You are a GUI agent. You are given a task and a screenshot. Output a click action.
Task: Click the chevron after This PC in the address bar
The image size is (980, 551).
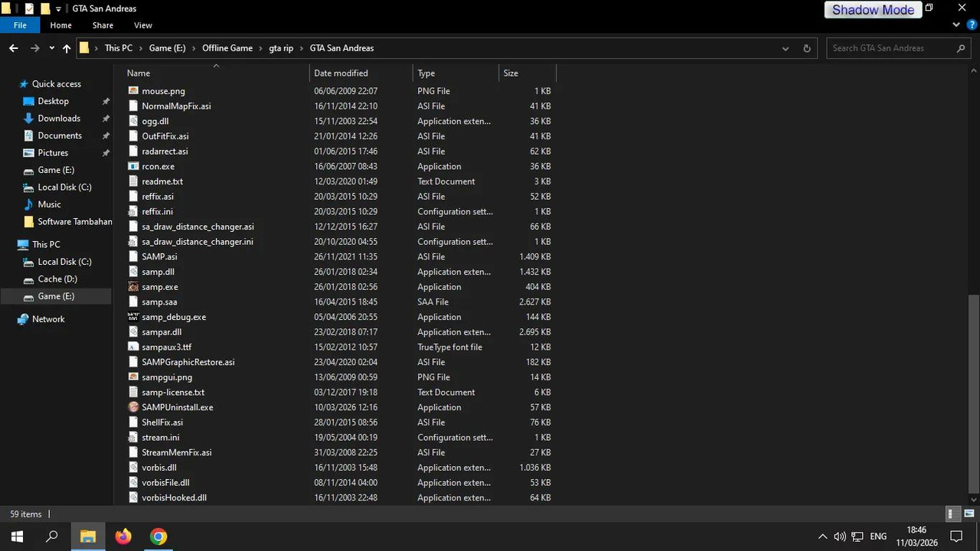[141, 48]
